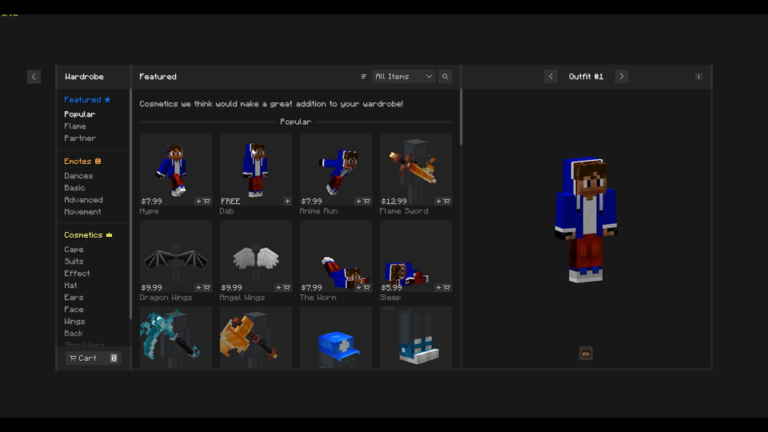Click the info icon in outfit panel
The height and width of the screenshot is (432, 768).
(698, 77)
